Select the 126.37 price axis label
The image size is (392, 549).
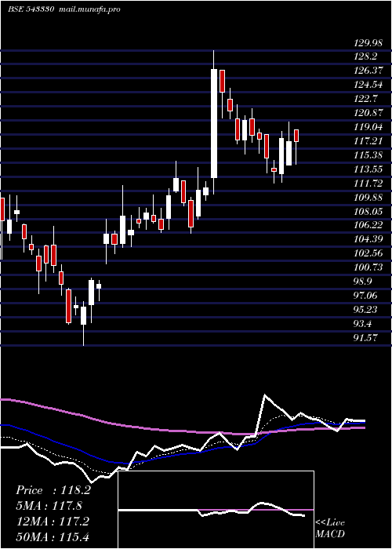tap(368, 71)
